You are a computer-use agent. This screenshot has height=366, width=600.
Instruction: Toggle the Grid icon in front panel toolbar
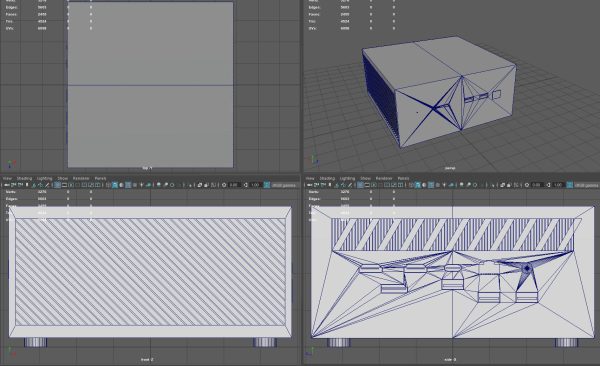[x=57, y=185]
